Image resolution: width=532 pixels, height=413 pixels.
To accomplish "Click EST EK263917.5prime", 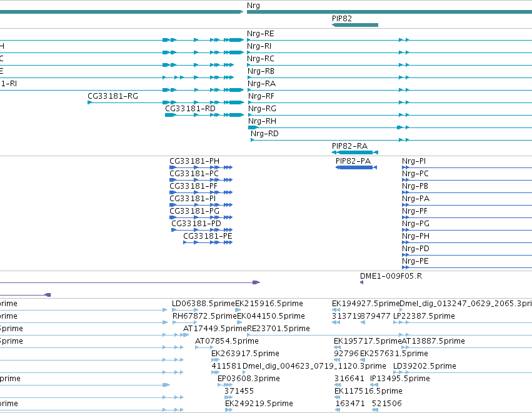I will click(245, 354).
